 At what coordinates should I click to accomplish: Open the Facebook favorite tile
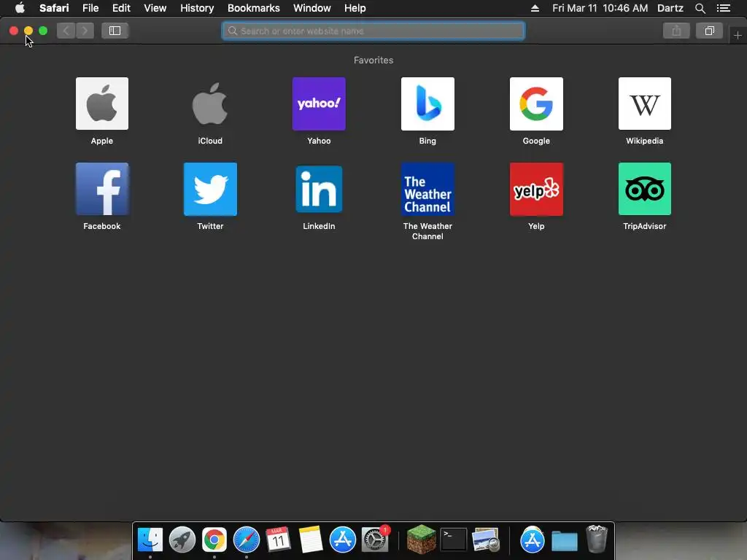(102, 189)
